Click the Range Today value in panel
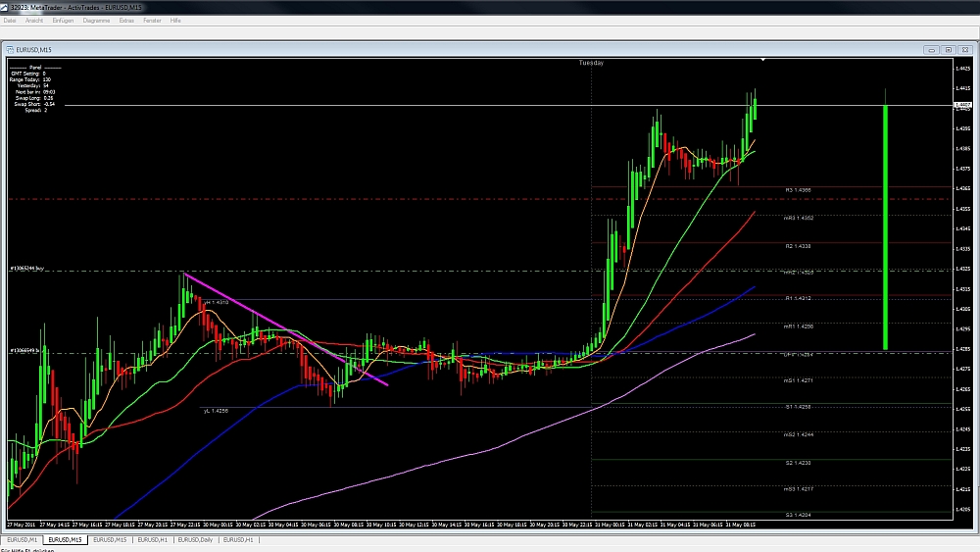The height and width of the screenshot is (552, 980). pyautogui.click(x=47, y=80)
